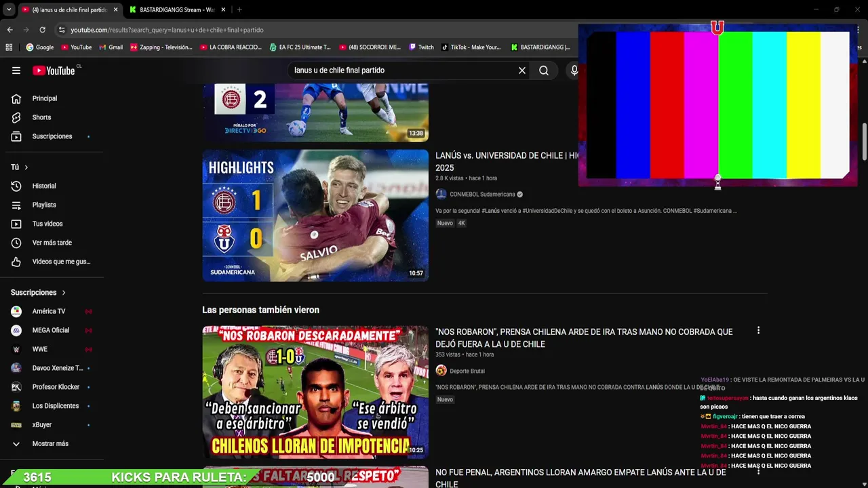Open the tab search dropdown arrow

pos(9,9)
